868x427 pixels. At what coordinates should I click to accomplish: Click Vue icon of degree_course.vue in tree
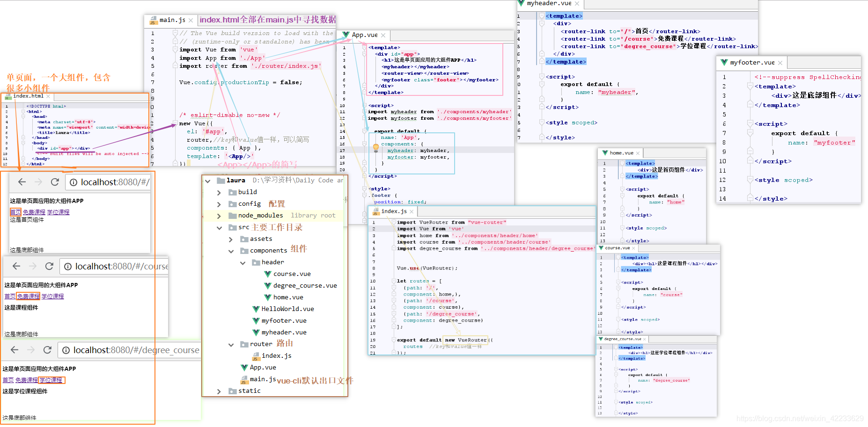click(x=268, y=285)
